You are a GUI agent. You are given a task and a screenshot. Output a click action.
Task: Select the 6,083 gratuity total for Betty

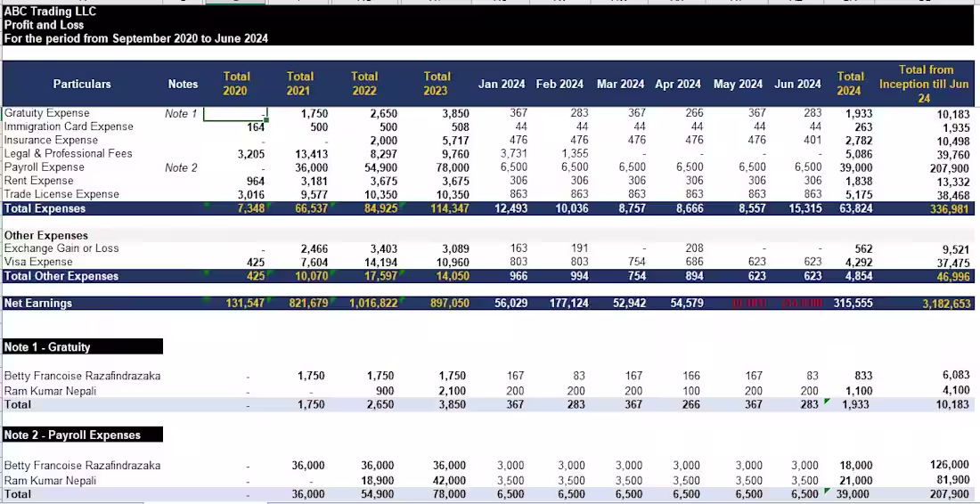954,375
